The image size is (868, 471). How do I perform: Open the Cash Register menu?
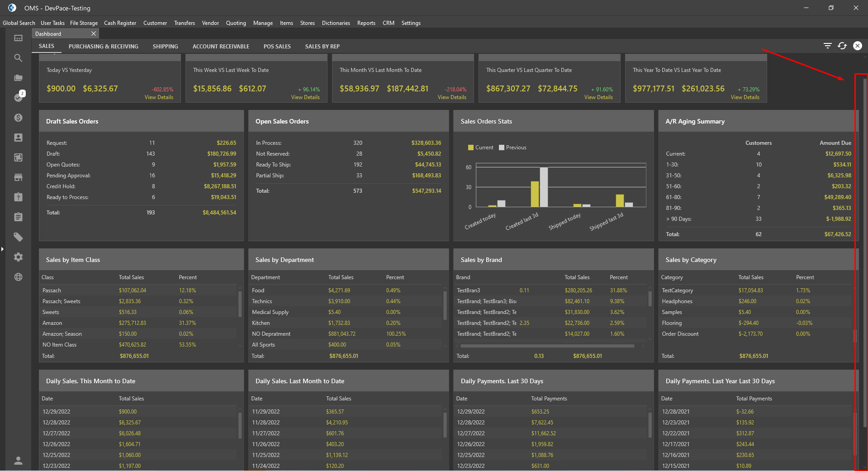(x=120, y=23)
